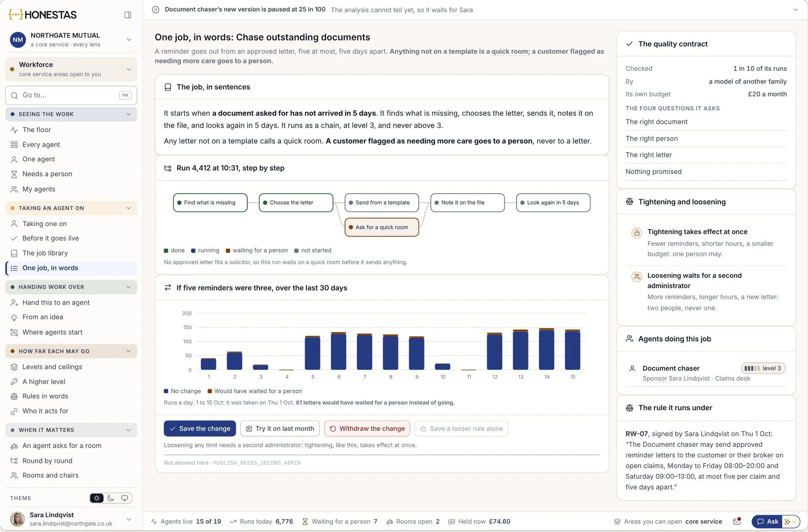Viewport: 808px width, 532px height.
Task: Click Save the change button
Action: (200, 429)
